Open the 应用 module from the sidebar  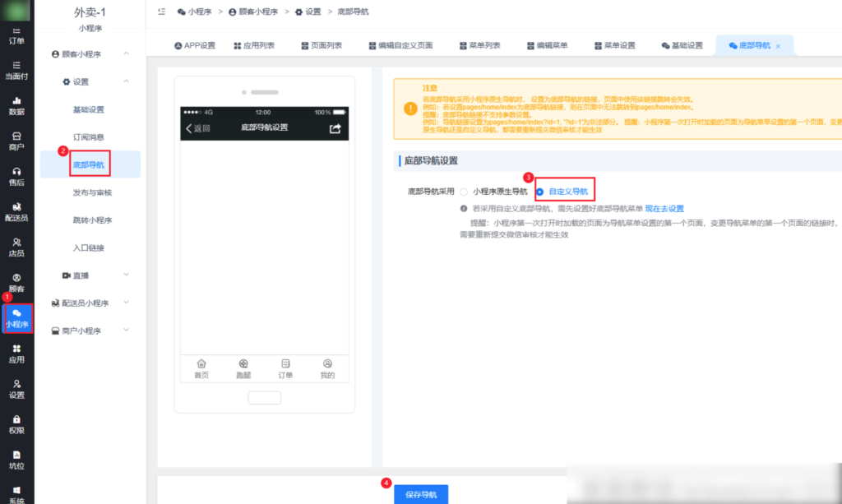click(17, 354)
